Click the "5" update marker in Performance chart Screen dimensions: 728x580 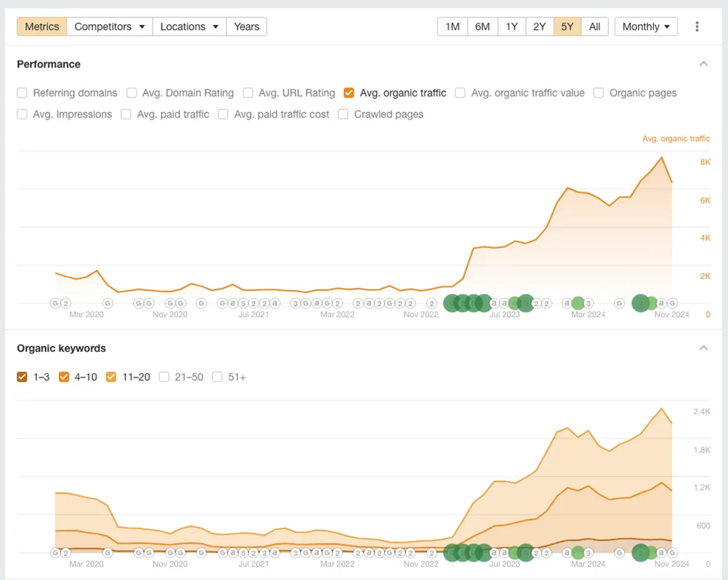243,303
